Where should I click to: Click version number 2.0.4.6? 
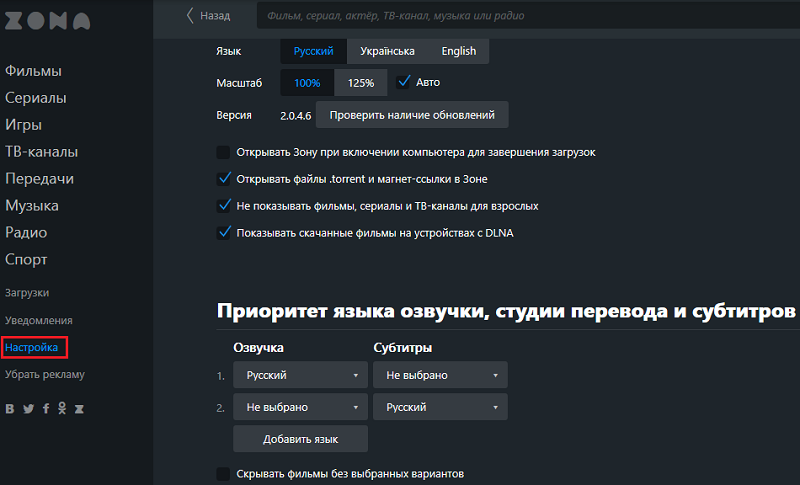(x=295, y=116)
